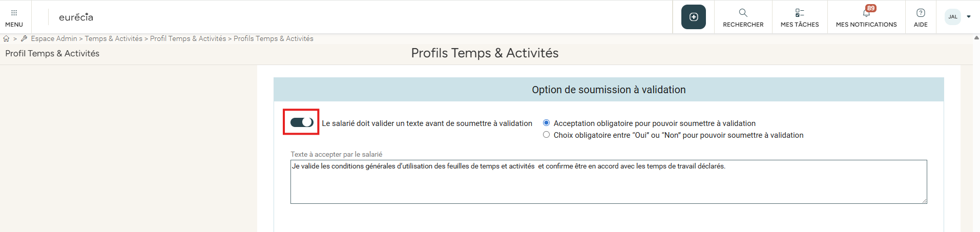Click the page scrollbar up arrow
The image size is (980, 232).
pos(976,38)
